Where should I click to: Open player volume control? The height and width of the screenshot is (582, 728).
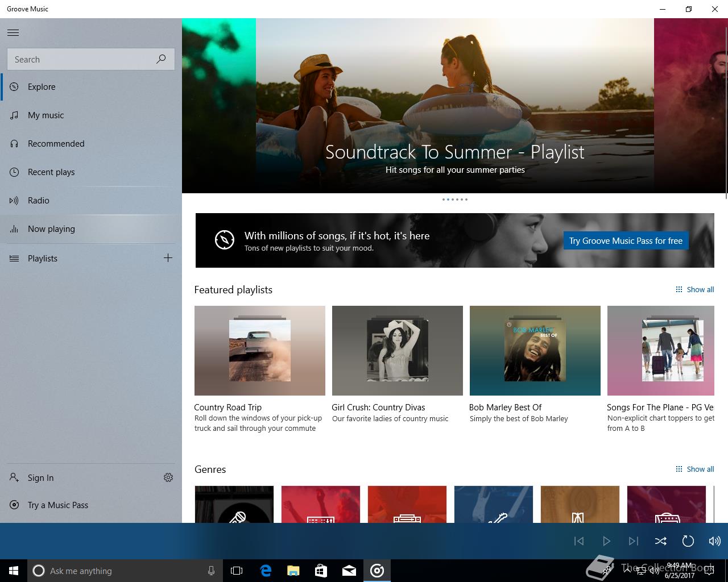(714, 541)
